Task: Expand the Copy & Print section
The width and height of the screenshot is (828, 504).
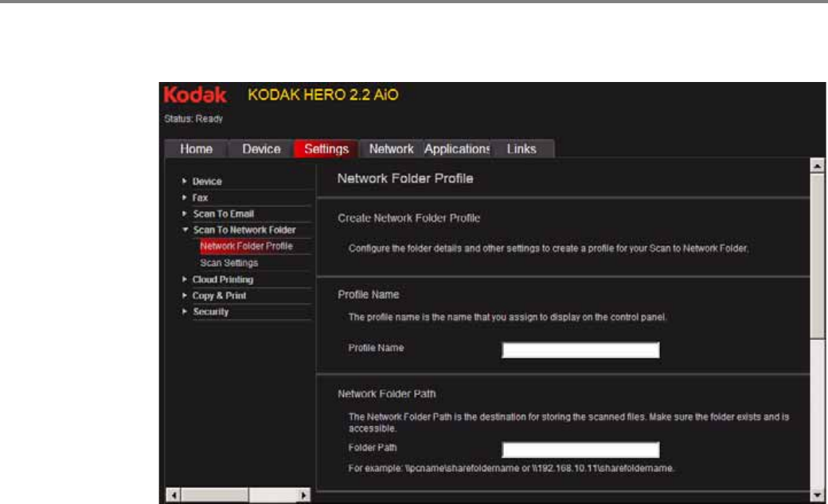Action: [219, 296]
